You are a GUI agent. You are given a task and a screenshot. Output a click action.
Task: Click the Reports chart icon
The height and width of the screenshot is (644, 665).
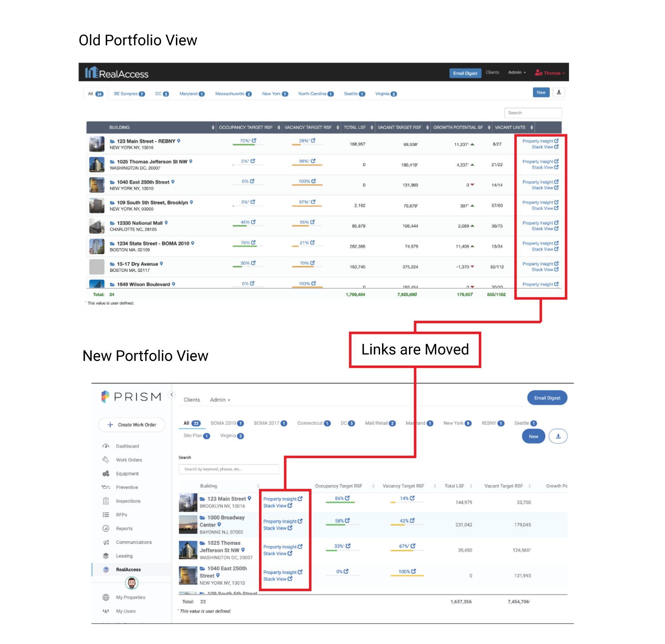(106, 528)
